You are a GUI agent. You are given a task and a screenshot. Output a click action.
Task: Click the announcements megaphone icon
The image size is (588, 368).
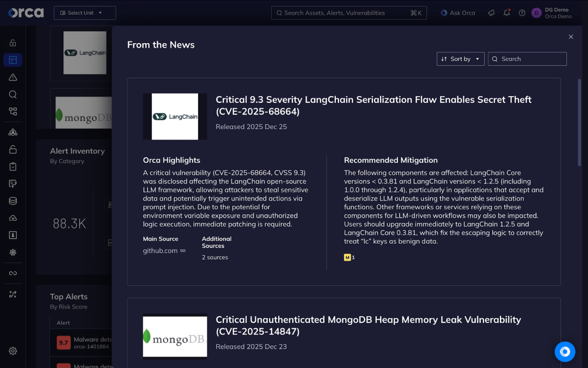(491, 13)
